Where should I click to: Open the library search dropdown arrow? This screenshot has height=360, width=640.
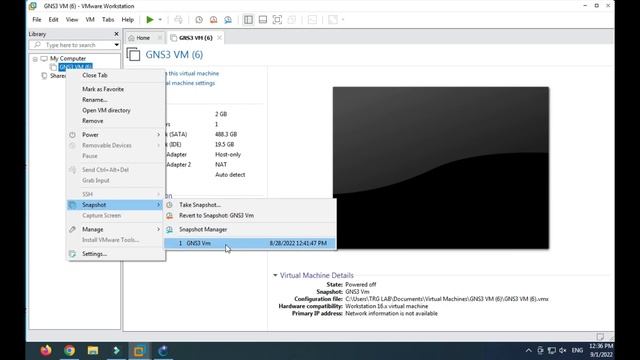pos(117,45)
